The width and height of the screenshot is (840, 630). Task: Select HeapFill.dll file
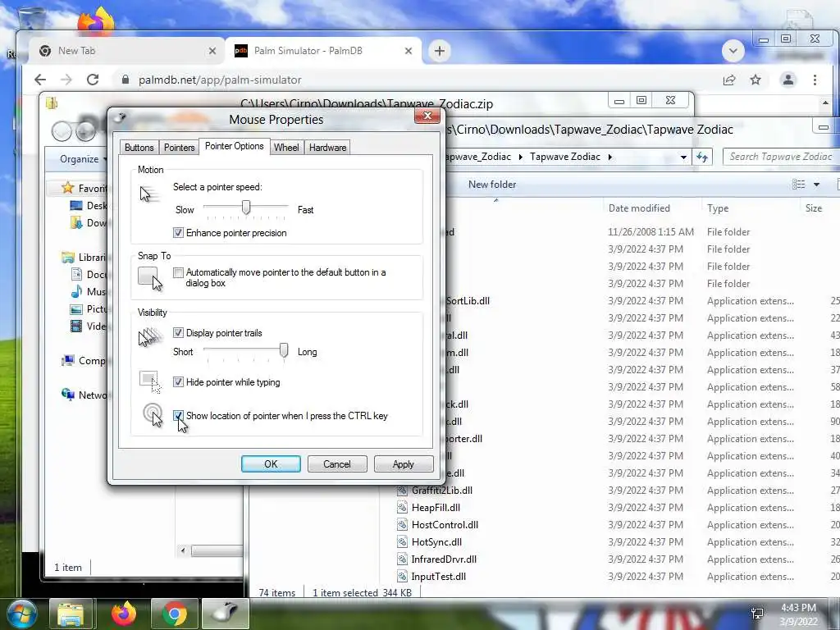[436, 507]
